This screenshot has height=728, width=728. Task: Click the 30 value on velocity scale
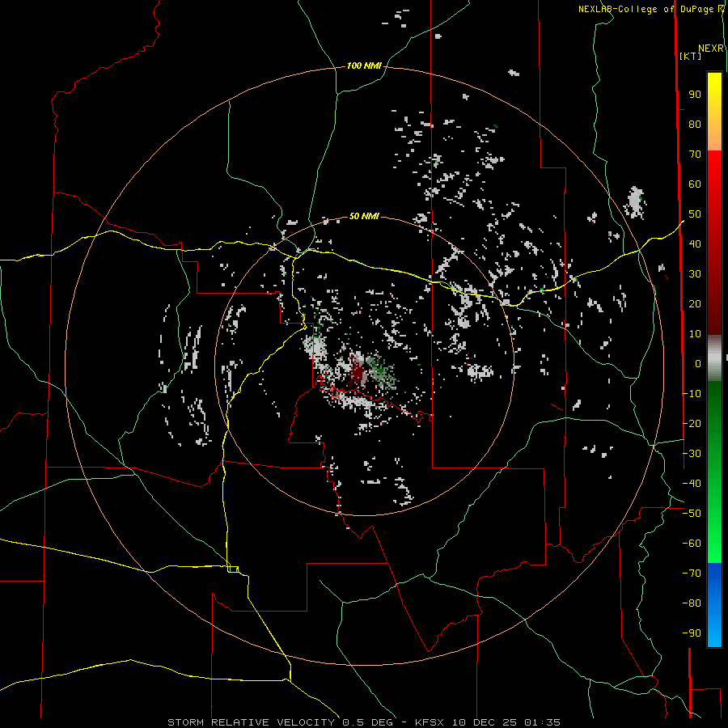point(695,274)
